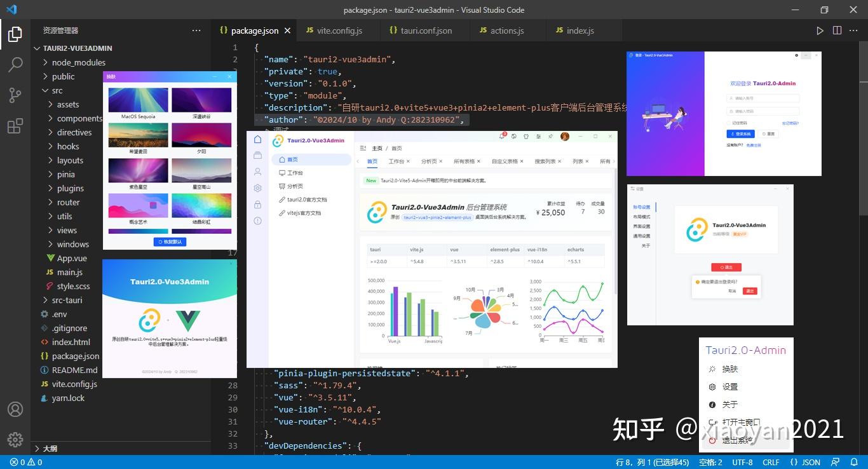Click the notification bell in admin header

502,136
